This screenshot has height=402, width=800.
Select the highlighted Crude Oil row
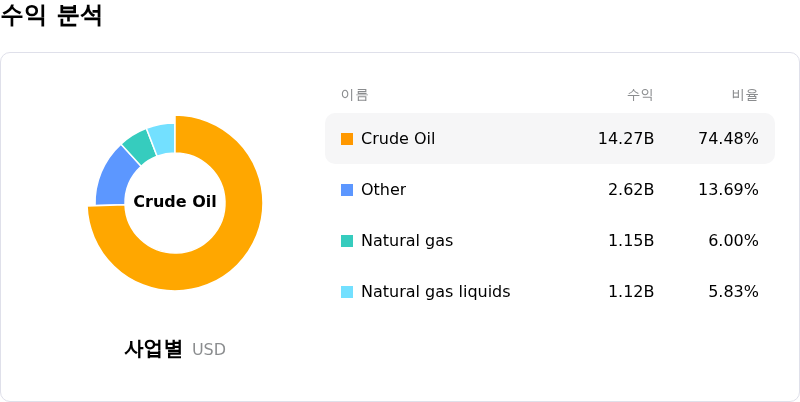pos(550,139)
